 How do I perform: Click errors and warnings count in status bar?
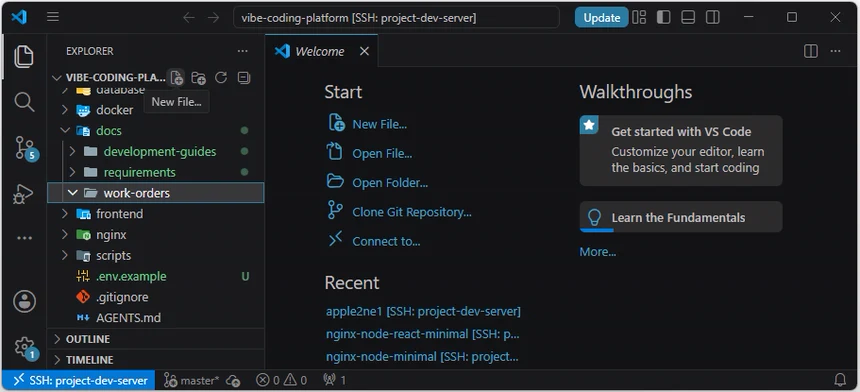pyautogui.click(x=281, y=380)
